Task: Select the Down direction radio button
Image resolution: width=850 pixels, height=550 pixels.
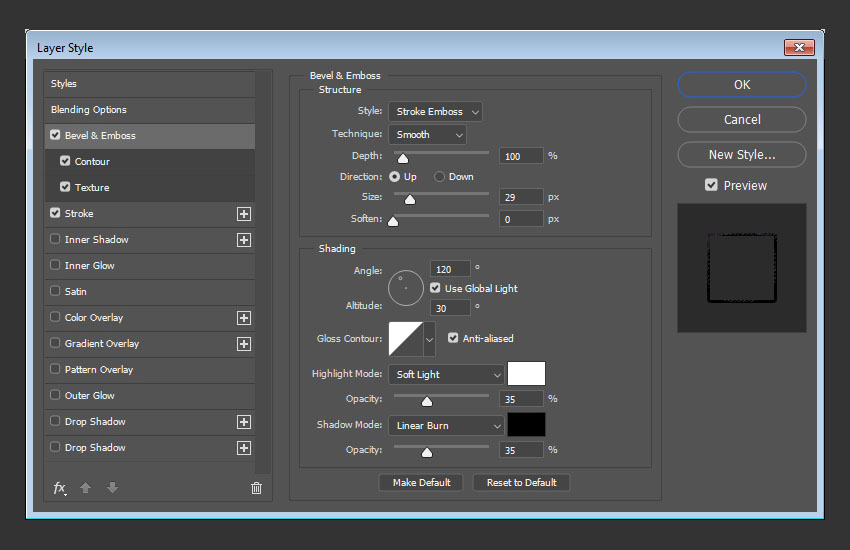Action: [x=439, y=177]
